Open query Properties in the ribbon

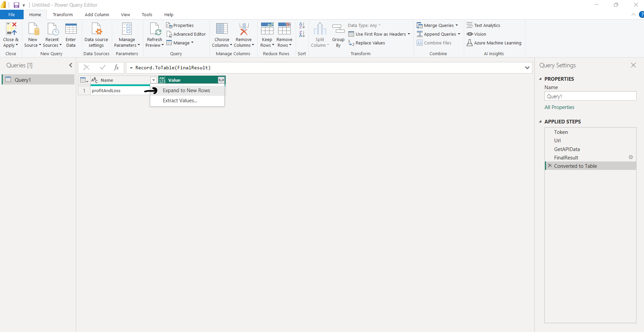(x=180, y=25)
